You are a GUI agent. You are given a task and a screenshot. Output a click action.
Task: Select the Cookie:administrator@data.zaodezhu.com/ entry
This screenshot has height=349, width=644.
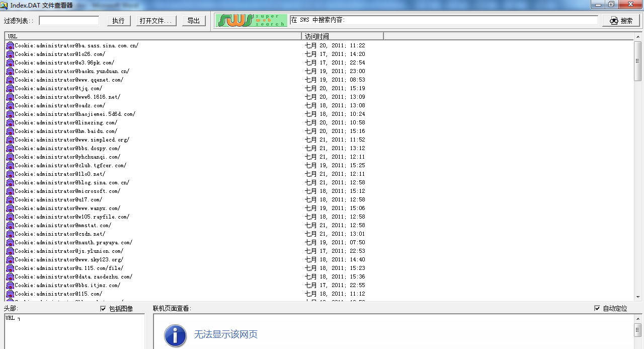click(x=73, y=276)
